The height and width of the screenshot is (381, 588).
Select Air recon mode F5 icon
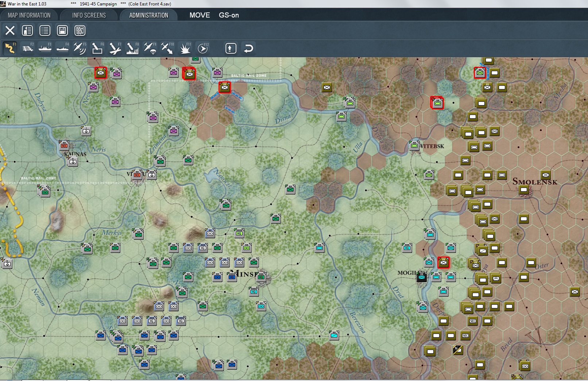(x=80, y=48)
